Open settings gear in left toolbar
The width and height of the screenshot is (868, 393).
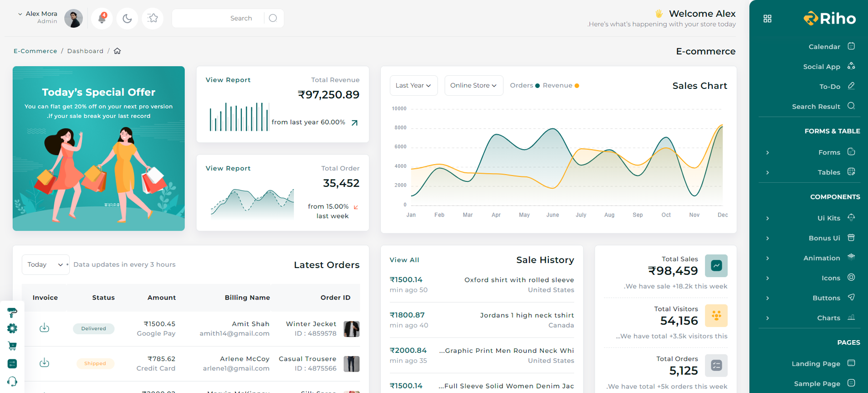(x=12, y=328)
